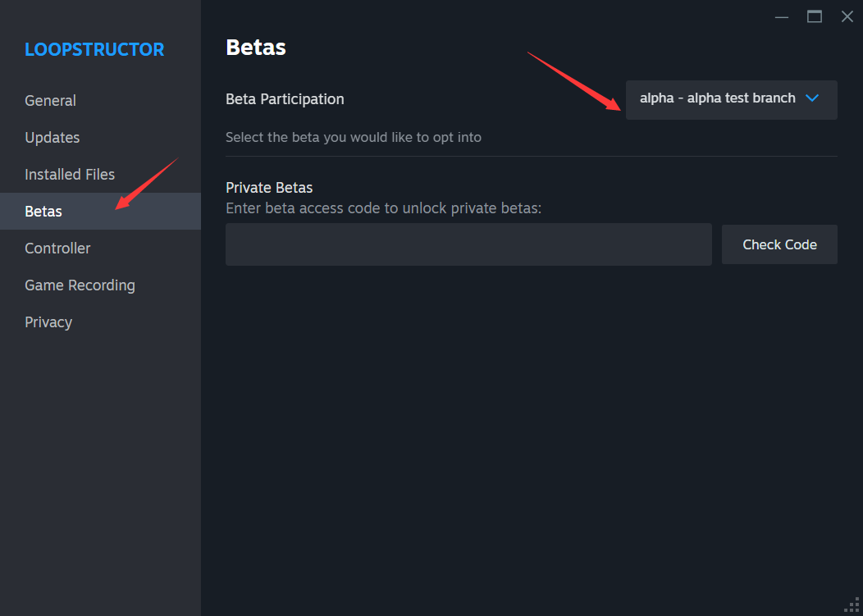Open the alpha test branch selector
This screenshot has height=616, width=863.
pyautogui.click(x=732, y=99)
